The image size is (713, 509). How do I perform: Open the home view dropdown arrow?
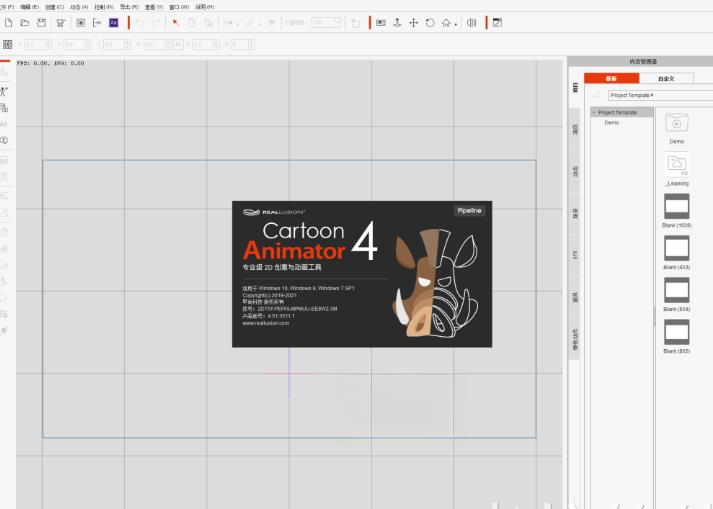[x=456, y=24]
